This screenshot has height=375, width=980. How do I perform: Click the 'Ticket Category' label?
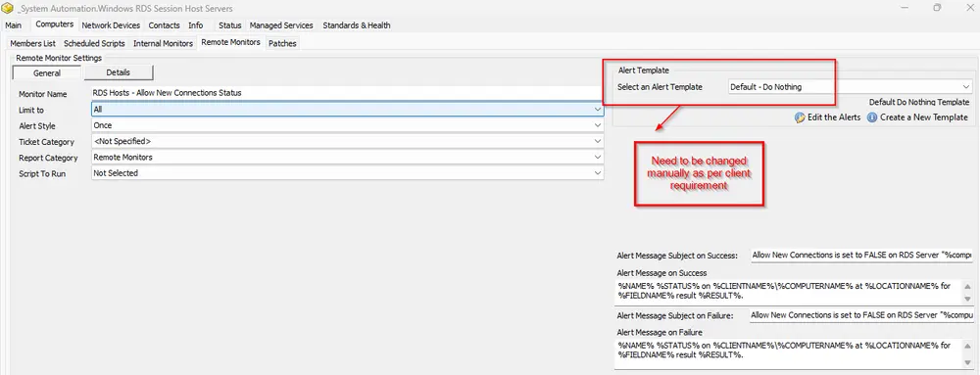[x=46, y=142]
